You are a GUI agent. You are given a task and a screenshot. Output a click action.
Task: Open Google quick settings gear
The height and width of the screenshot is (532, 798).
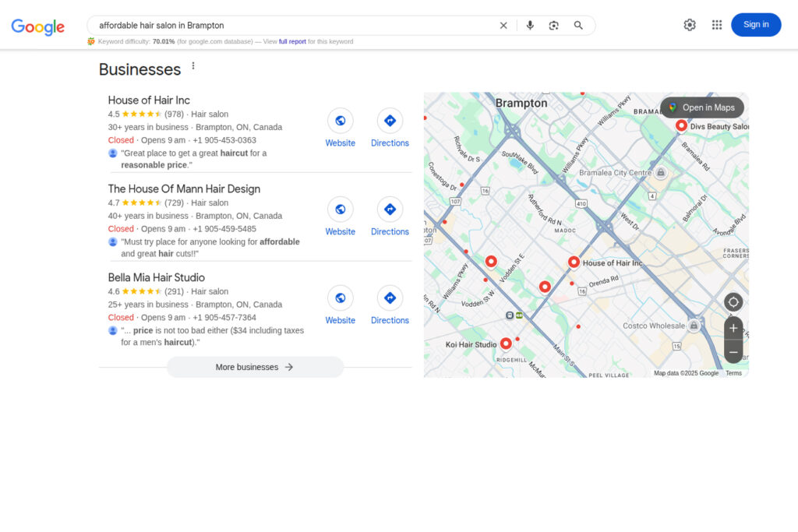(x=690, y=25)
